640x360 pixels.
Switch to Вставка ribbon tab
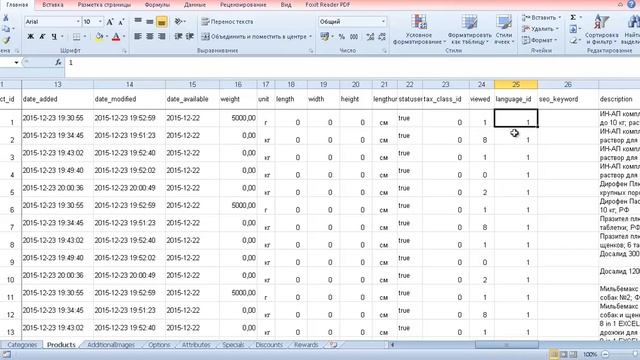point(53,5)
